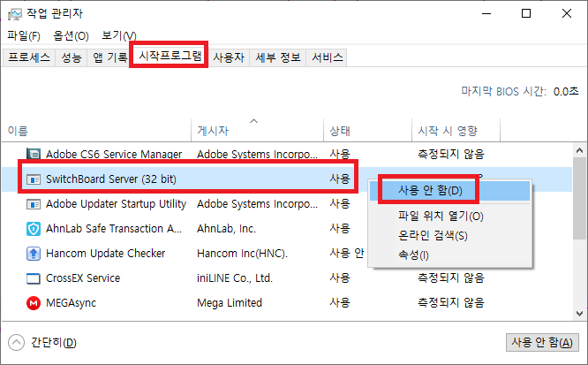Click the Adobe Updater Startup Utility icon
Viewport: 588px width, 365px height.
(x=34, y=204)
